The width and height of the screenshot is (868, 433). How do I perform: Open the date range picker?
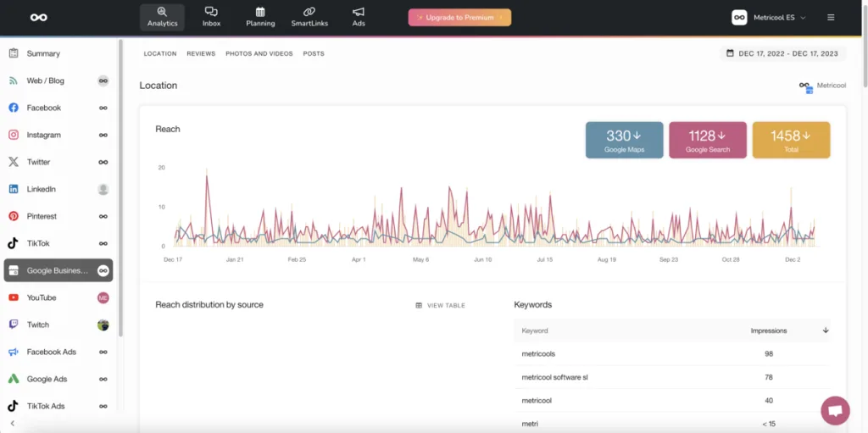tap(781, 53)
